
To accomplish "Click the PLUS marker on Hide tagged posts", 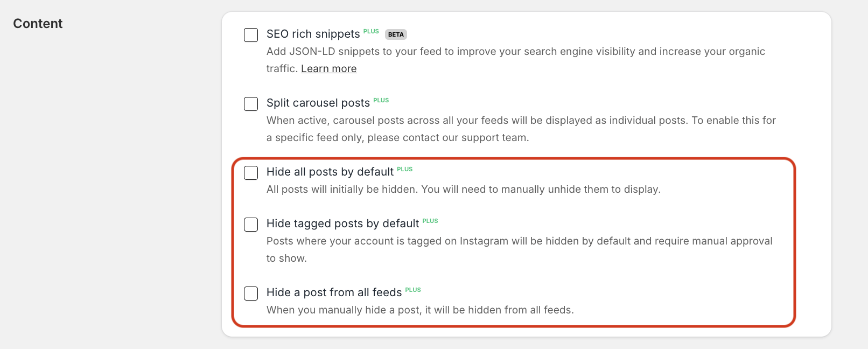I will point(430,221).
